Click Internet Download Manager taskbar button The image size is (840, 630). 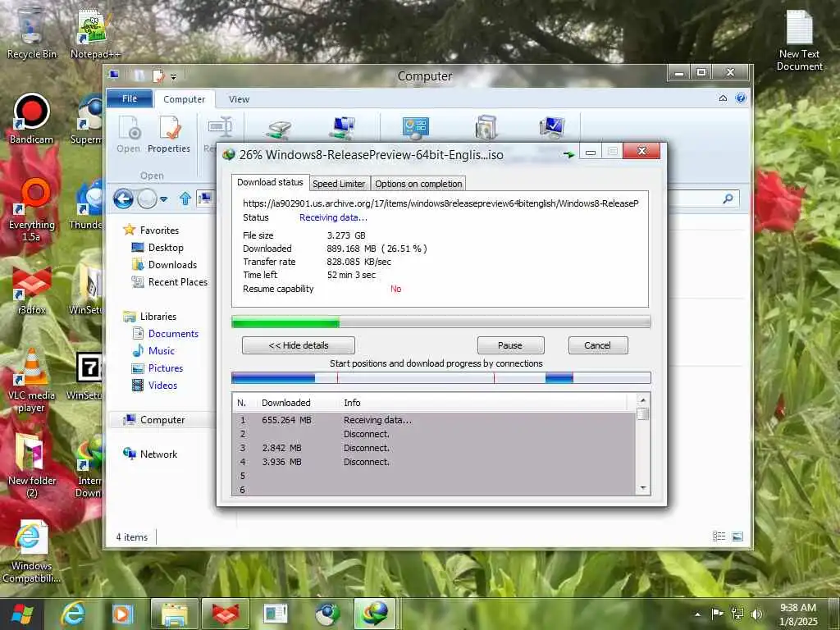(374, 614)
